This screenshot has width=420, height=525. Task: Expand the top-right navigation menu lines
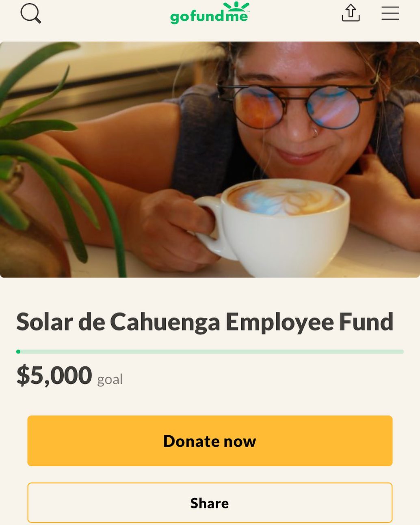(x=390, y=13)
